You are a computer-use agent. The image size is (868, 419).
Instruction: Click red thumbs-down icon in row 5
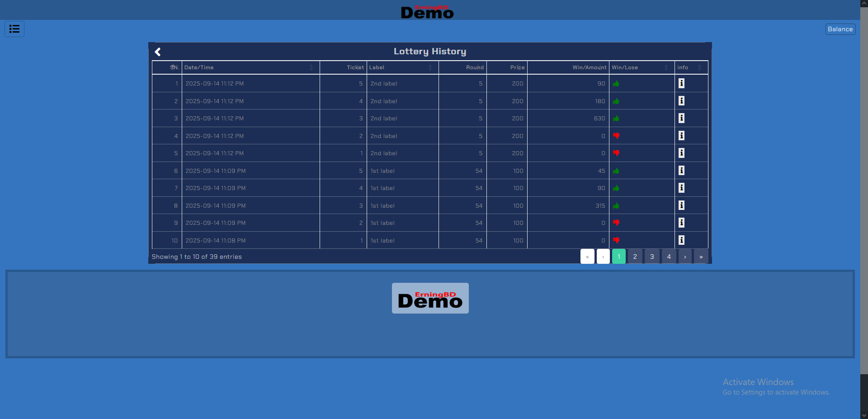[x=616, y=153]
